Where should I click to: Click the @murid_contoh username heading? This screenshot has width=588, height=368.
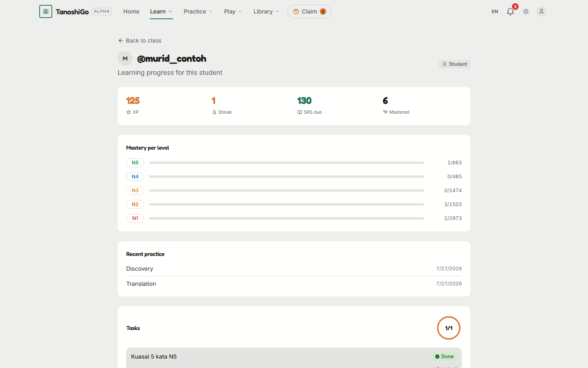tap(171, 58)
